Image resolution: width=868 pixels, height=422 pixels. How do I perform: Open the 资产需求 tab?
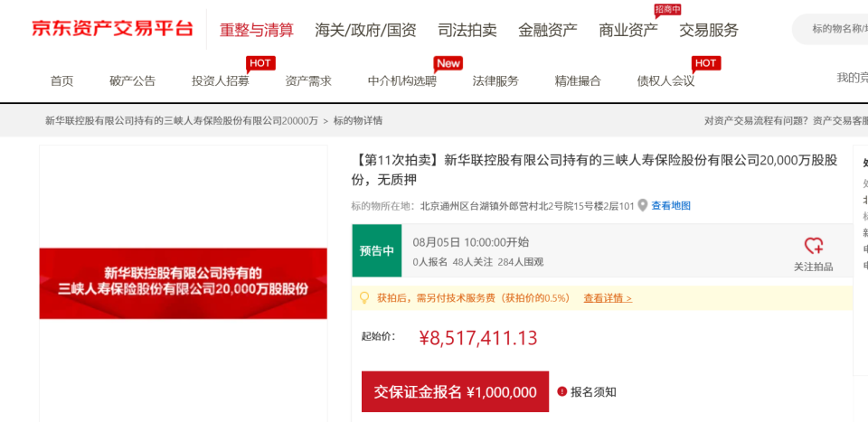pos(308,81)
